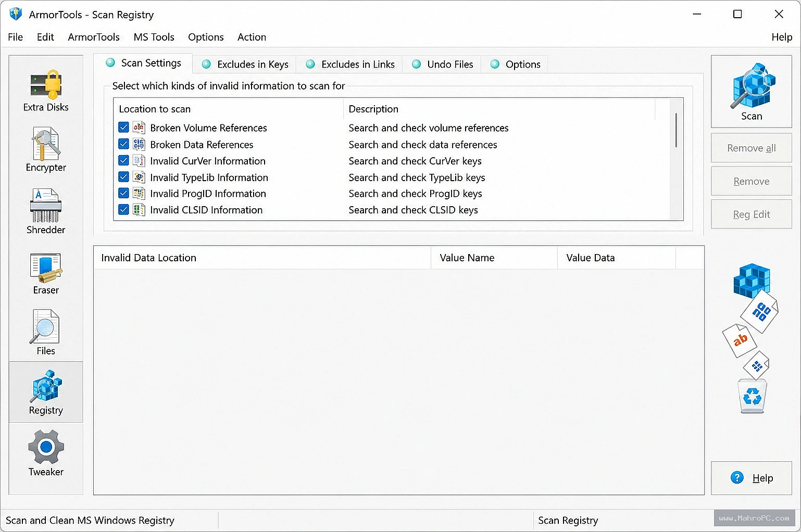Click the blue question mark help icon
The height and width of the screenshot is (532, 801).
point(737,477)
